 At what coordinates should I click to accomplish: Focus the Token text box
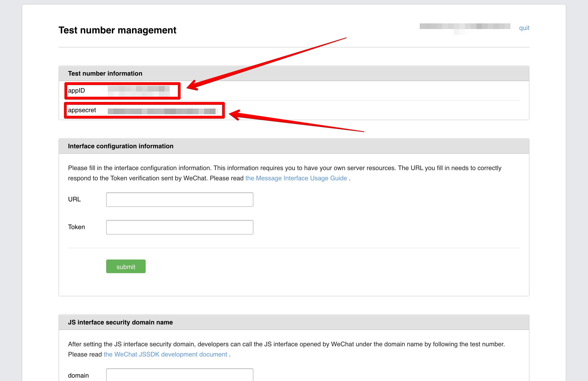point(180,227)
